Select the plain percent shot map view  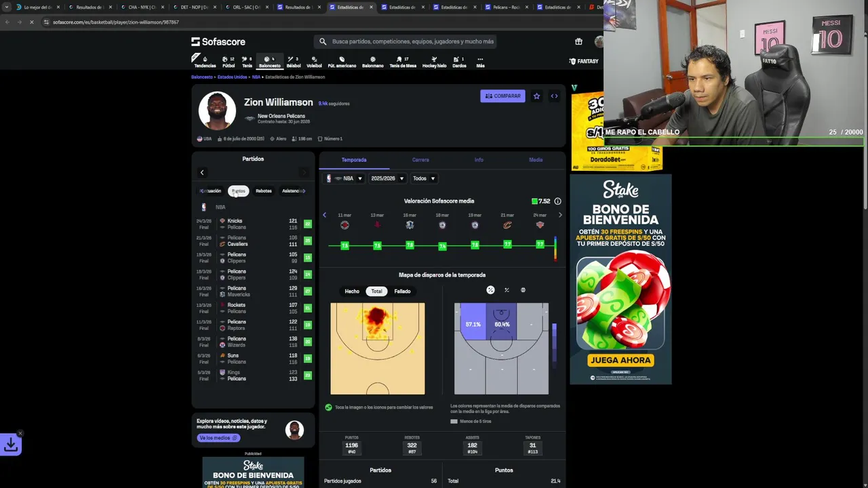pos(507,290)
